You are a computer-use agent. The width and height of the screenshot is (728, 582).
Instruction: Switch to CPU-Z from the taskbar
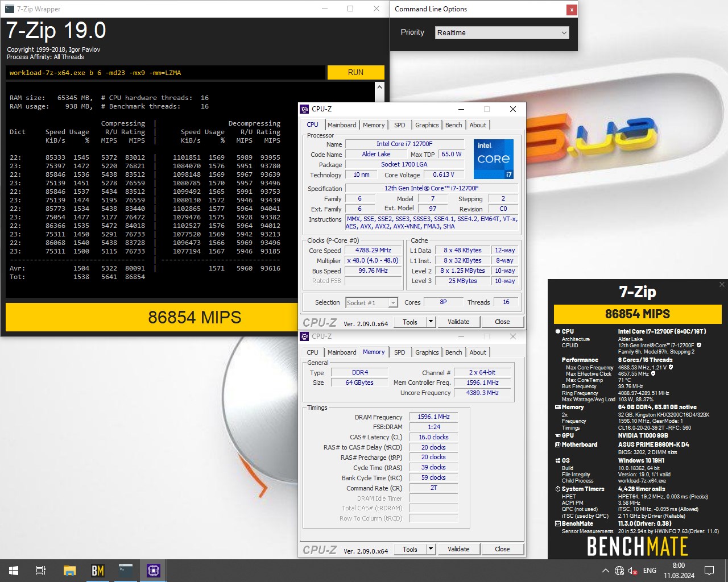click(x=154, y=571)
